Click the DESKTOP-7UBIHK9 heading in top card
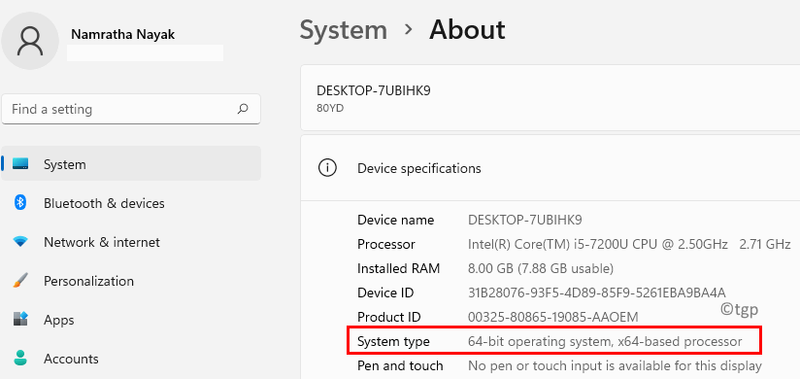Screen dimensions: 800x379 coord(373,91)
